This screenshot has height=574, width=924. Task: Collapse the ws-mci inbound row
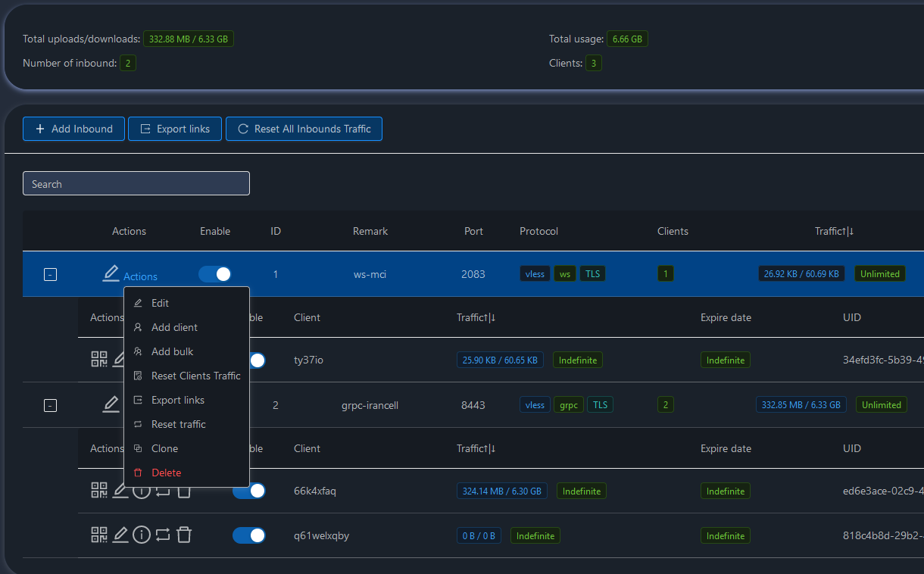coord(50,275)
